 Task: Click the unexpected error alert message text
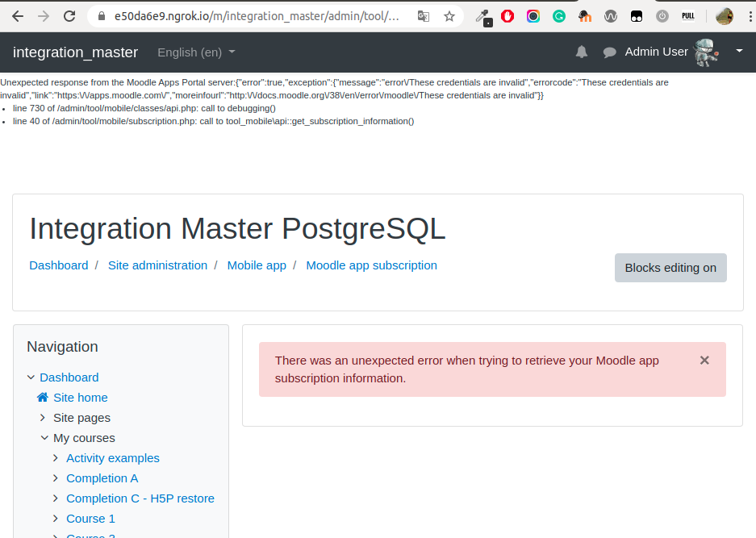tap(466, 369)
